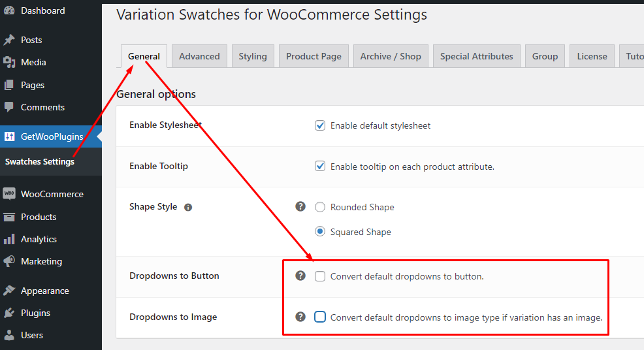Open Swatches Settings submenu link

click(39, 161)
